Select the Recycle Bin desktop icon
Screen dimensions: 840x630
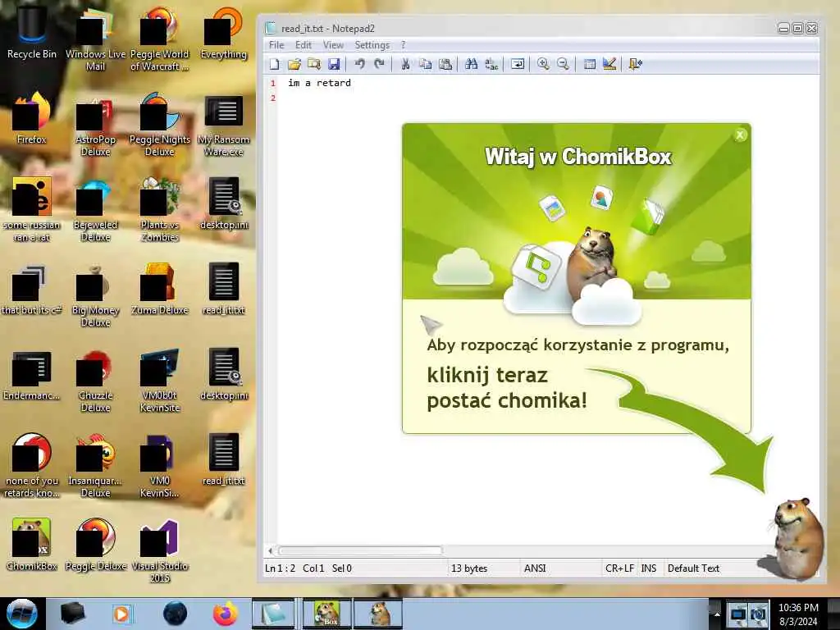coord(32,32)
